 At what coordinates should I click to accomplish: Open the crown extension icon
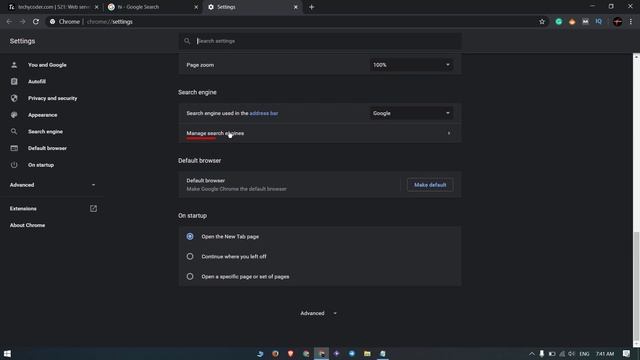pos(585,22)
